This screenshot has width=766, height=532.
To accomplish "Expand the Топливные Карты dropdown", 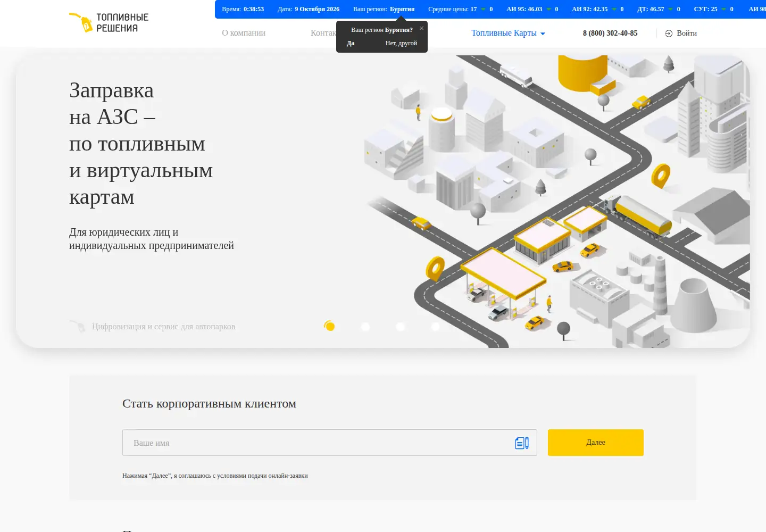I will (509, 33).
